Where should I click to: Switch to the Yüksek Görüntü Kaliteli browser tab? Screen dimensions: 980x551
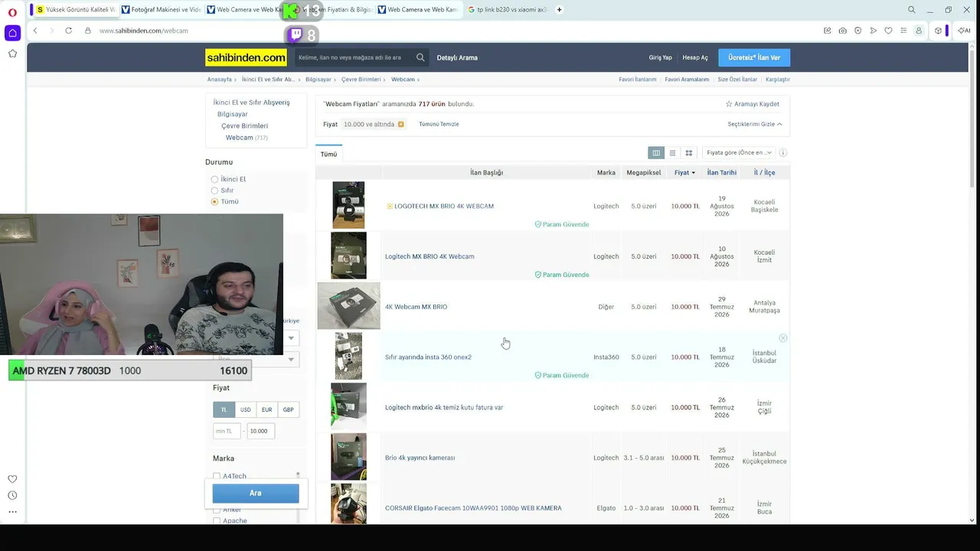coord(75,10)
